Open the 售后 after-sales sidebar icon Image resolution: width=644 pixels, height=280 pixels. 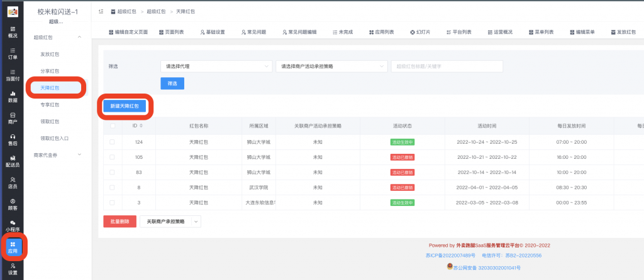(x=13, y=140)
